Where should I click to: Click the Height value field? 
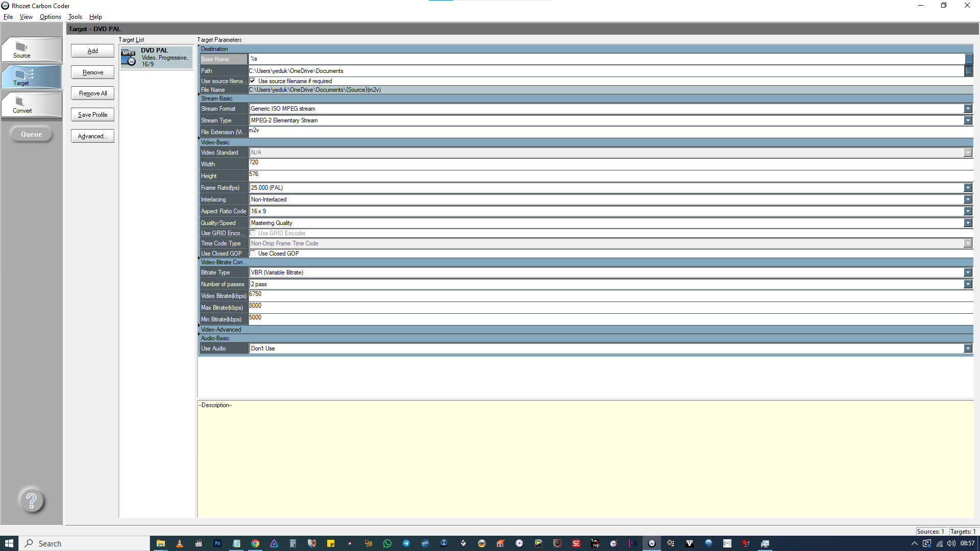pos(610,176)
